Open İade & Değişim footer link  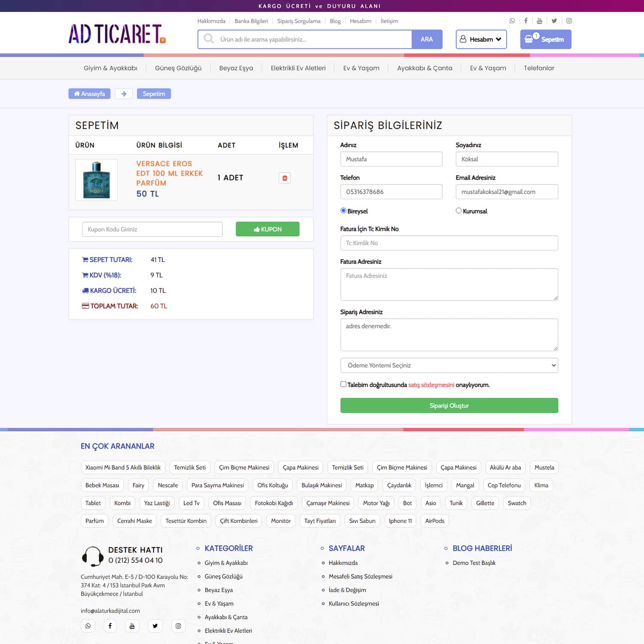tap(347, 590)
